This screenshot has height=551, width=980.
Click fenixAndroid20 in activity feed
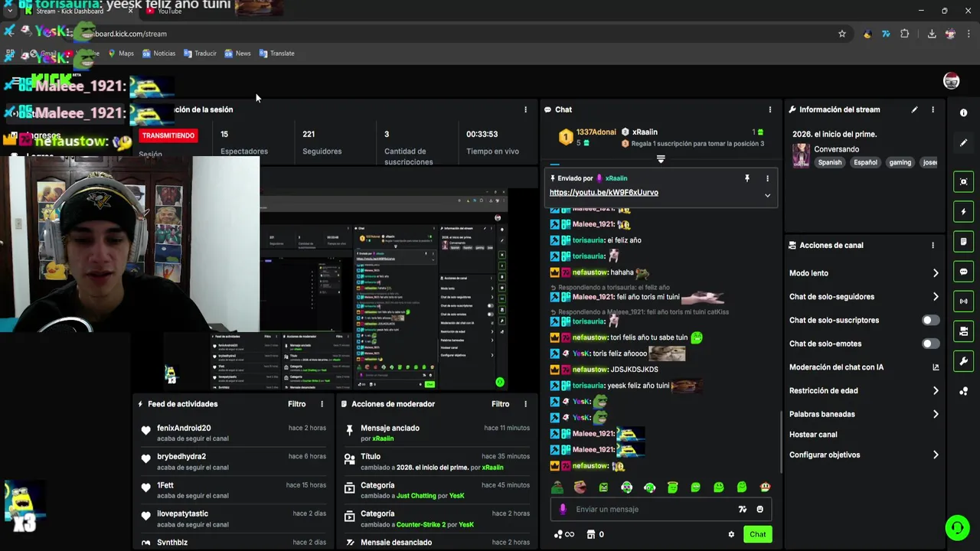pyautogui.click(x=184, y=429)
